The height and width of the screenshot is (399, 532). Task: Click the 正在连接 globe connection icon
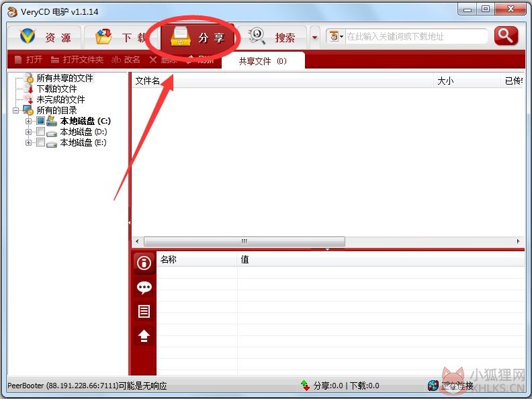click(x=433, y=386)
